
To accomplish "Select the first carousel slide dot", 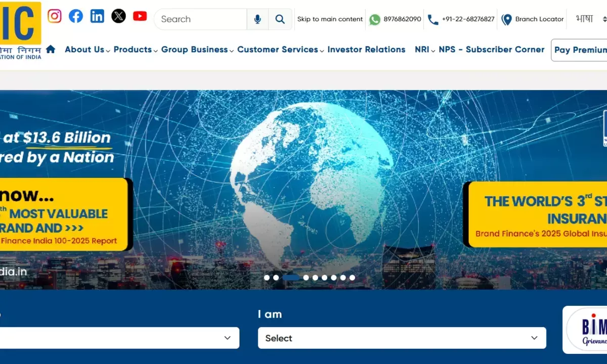I will click(x=267, y=278).
